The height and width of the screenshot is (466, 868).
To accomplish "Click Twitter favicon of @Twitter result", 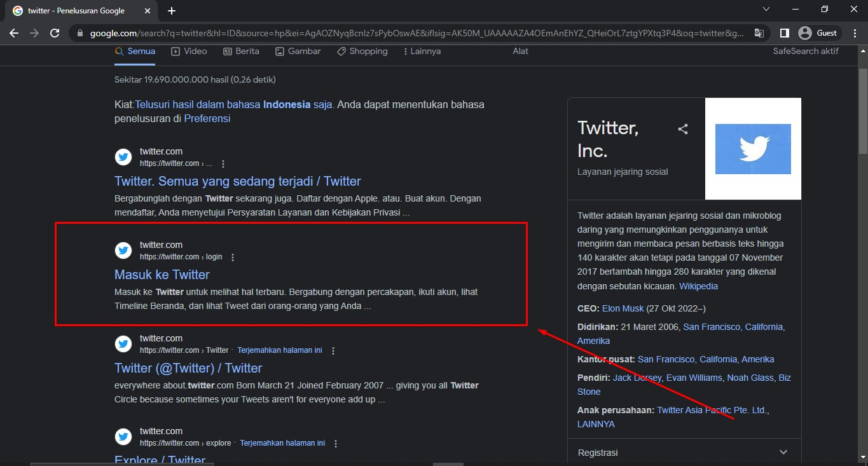I will (x=123, y=344).
